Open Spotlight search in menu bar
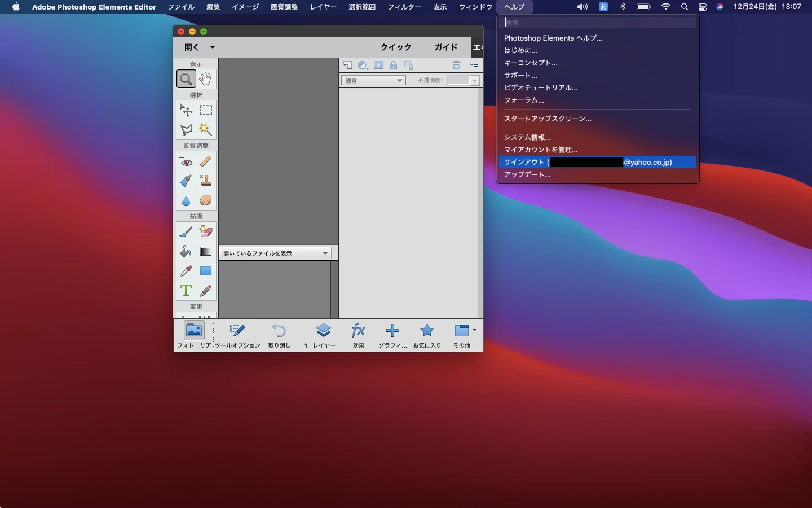This screenshot has width=812, height=508. (x=685, y=7)
